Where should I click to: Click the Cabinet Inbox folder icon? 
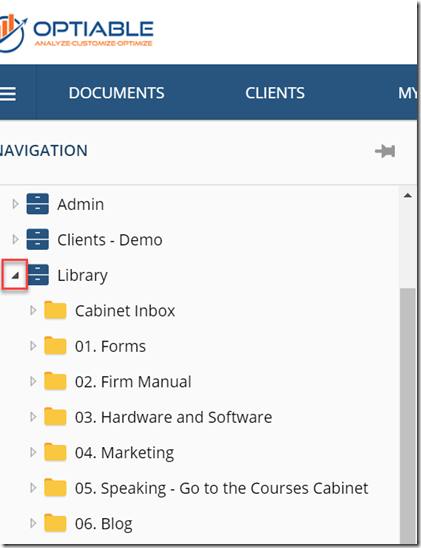click(55, 310)
